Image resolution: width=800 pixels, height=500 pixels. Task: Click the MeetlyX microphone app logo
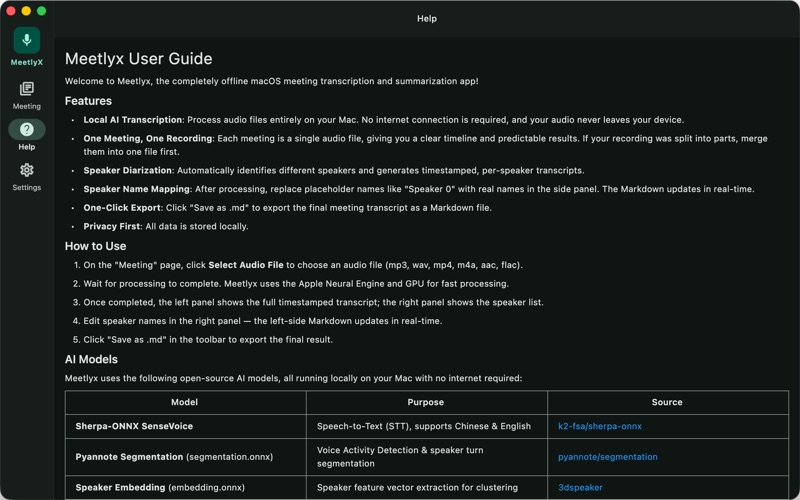tap(27, 40)
